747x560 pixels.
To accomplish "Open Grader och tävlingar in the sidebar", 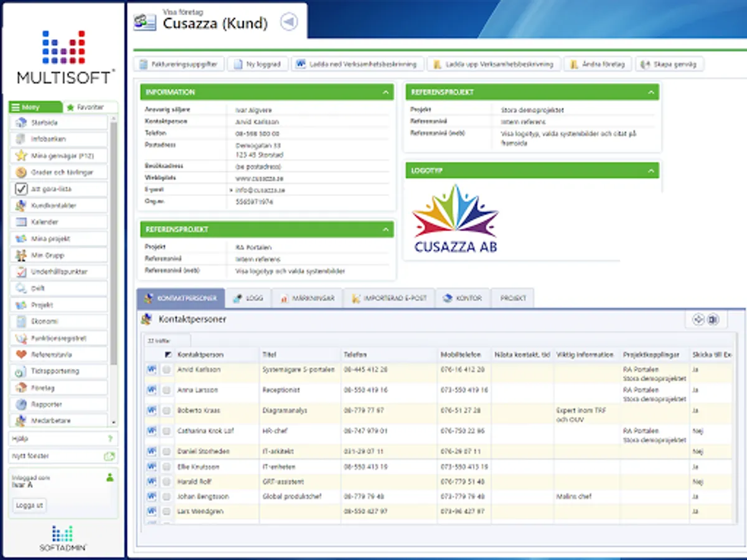I will tap(59, 172).
